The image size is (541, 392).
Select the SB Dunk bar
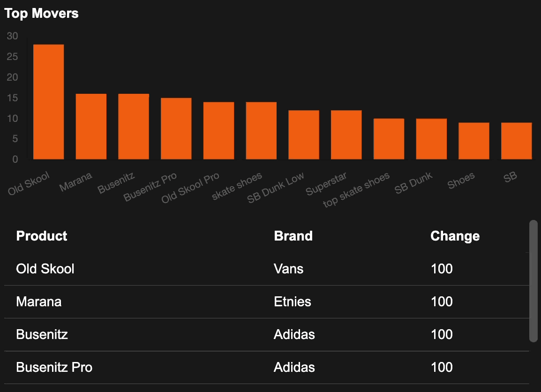click(431, 139)
